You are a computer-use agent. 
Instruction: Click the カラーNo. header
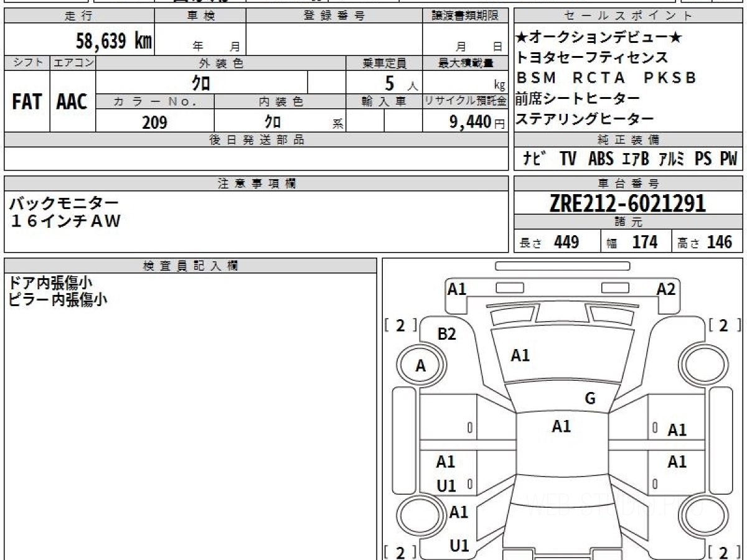(155, 101)
